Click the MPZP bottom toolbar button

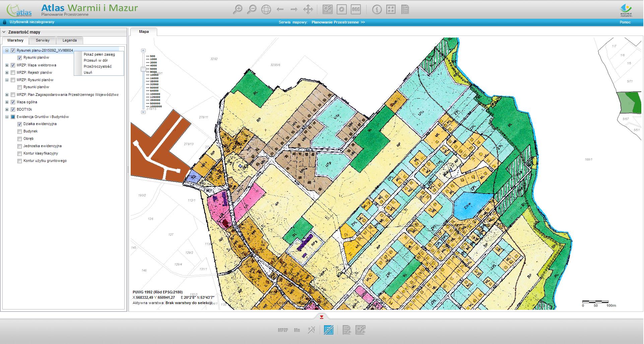point(283,330)
